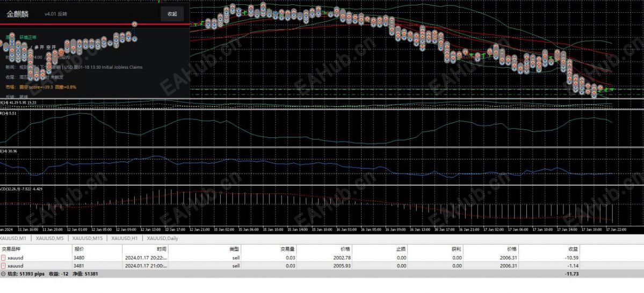Click the MACD (12,26,9) -7.522 label
The image size is (644, 293).
coord(21,189)
